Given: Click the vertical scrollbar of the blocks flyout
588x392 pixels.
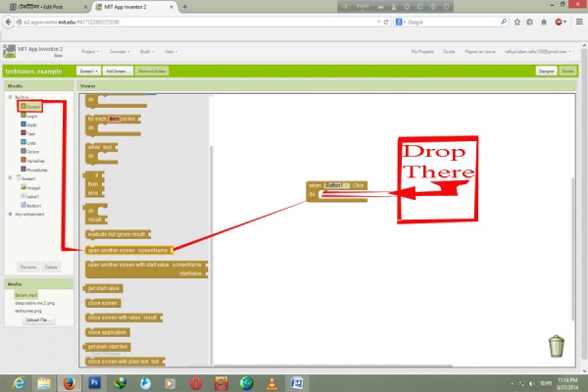Looking at the screenshot, I should click(211, 255).
